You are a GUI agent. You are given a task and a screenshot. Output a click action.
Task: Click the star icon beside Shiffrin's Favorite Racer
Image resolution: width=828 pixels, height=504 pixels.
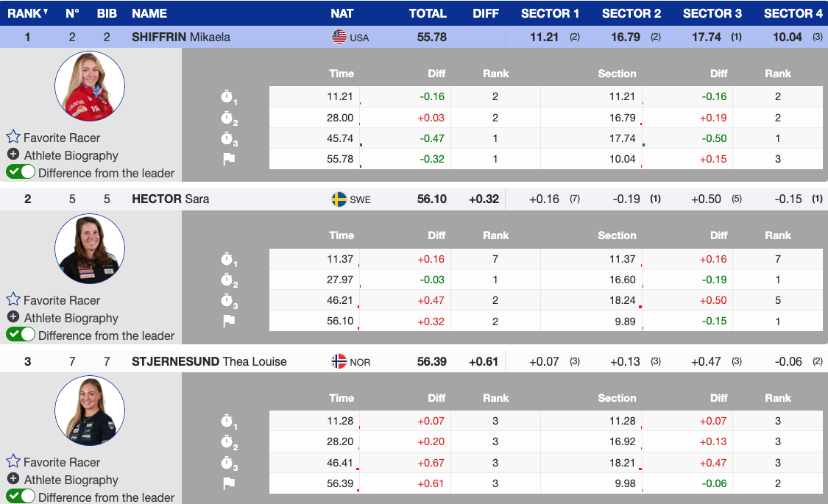tap(13, 137)
